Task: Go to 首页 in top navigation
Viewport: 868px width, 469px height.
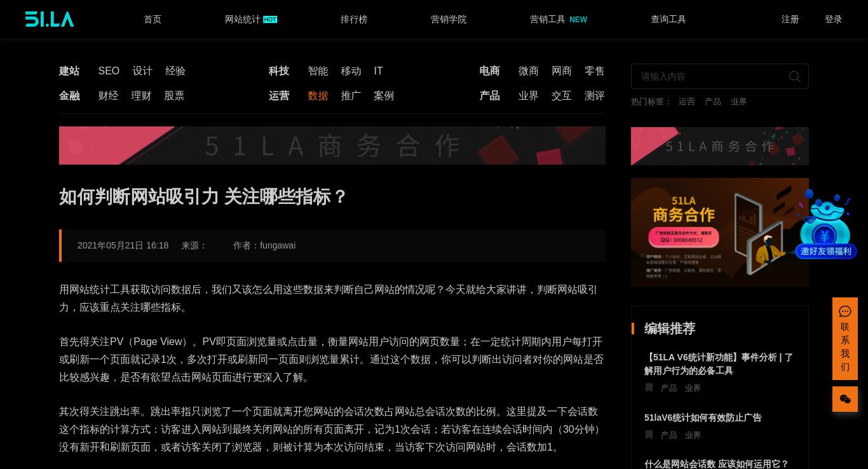Action: coord(153,19)
